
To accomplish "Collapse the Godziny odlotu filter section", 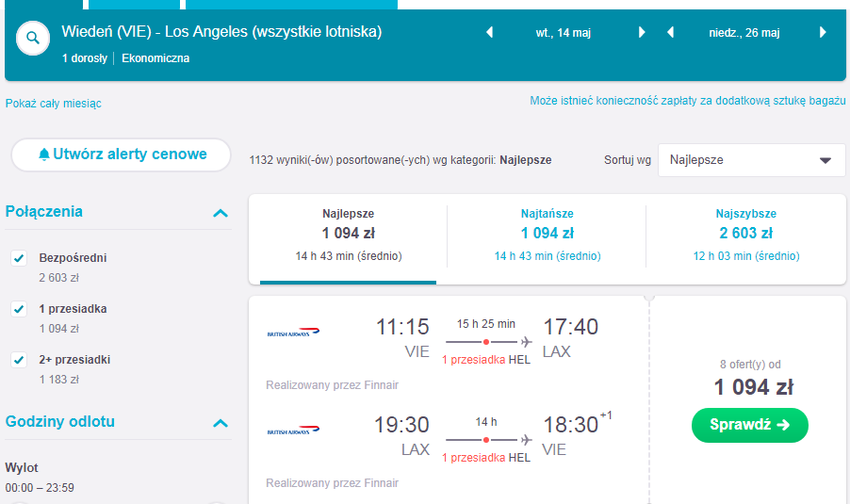I will tap(221, 423).
